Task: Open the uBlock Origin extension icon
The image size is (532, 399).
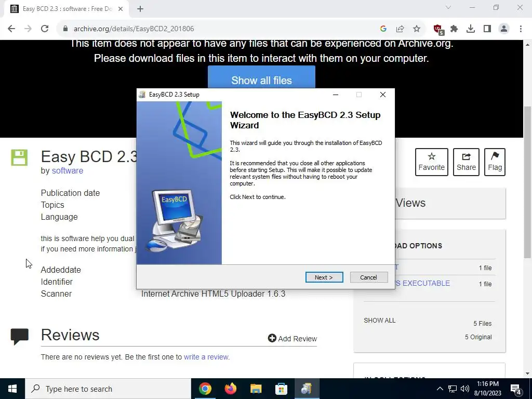Action: pyautogui.click(x=438, y=29)
